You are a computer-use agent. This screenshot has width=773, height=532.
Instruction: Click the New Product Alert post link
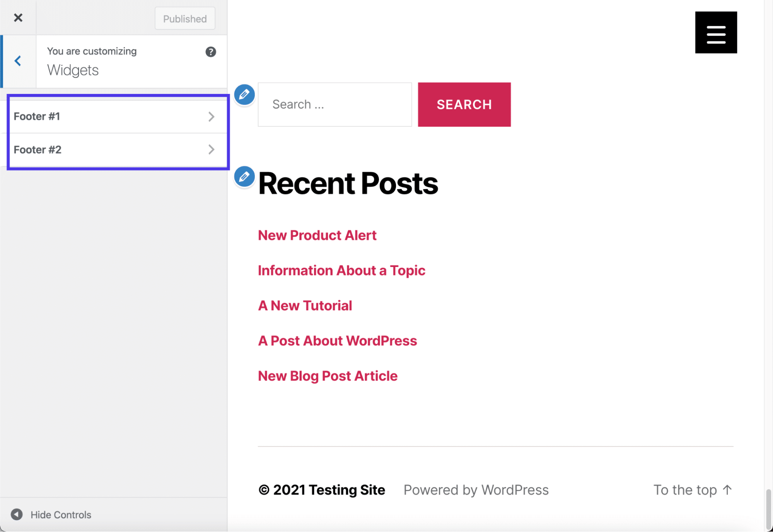(317, 235)
